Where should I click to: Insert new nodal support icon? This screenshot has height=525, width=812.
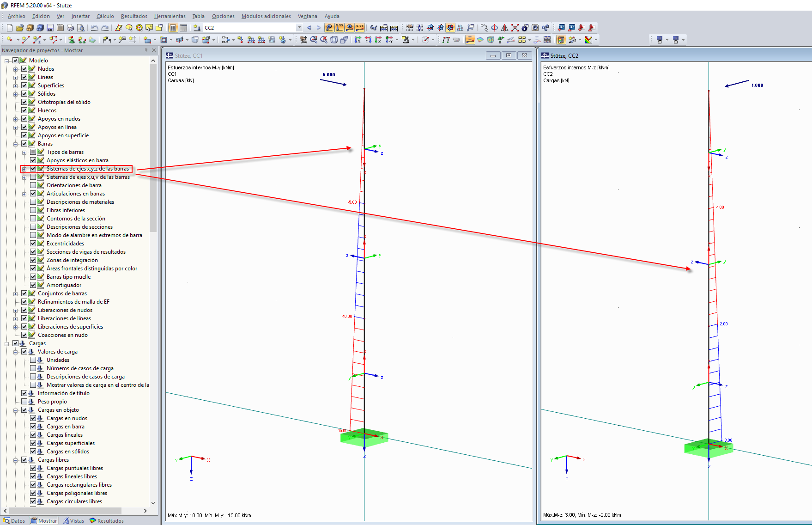coord(72,40)
